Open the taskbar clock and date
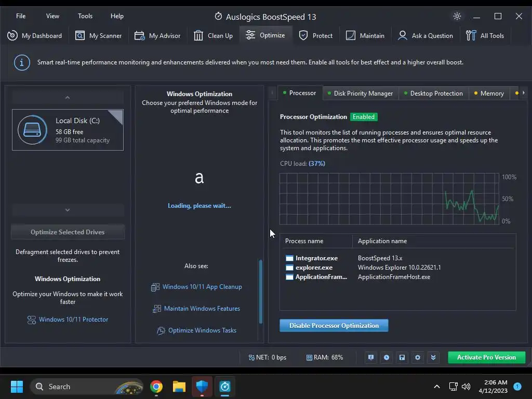 click(493, 387)
